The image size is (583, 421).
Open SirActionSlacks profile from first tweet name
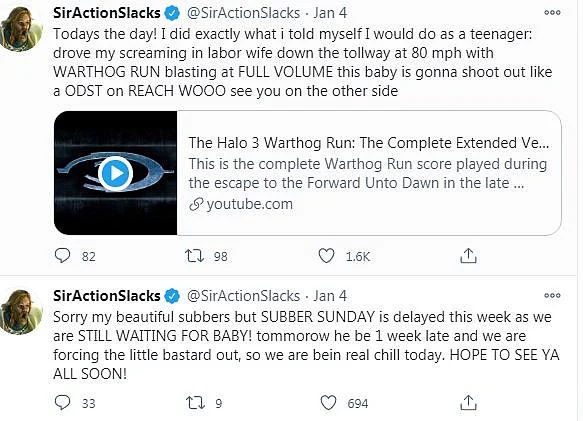pyautogui.click(x=107, y=13)
